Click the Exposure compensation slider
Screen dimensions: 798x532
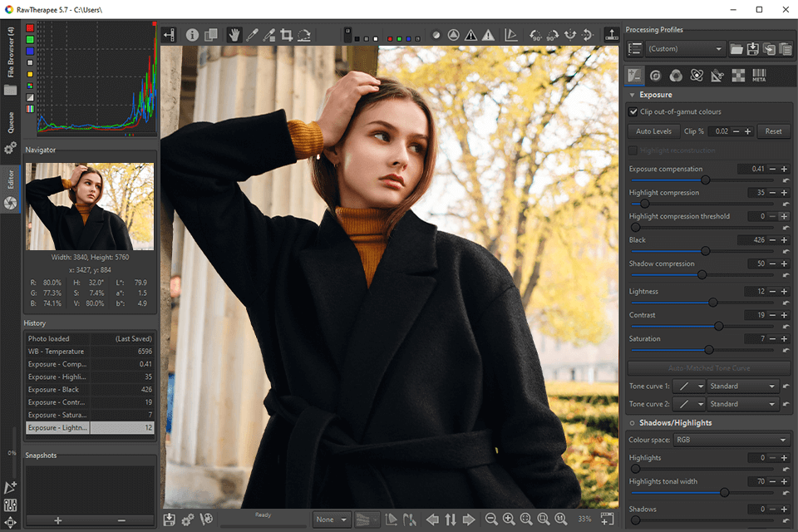pos(706,180)
